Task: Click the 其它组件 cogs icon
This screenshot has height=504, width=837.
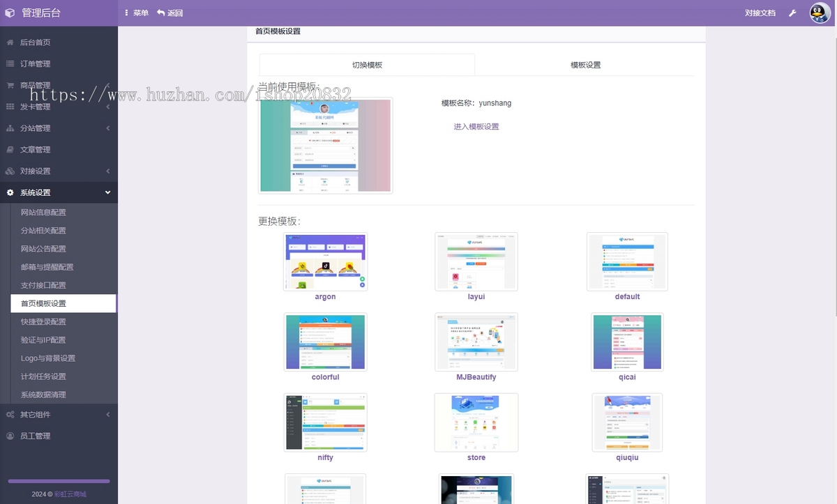Action: [x=10, y=415]
